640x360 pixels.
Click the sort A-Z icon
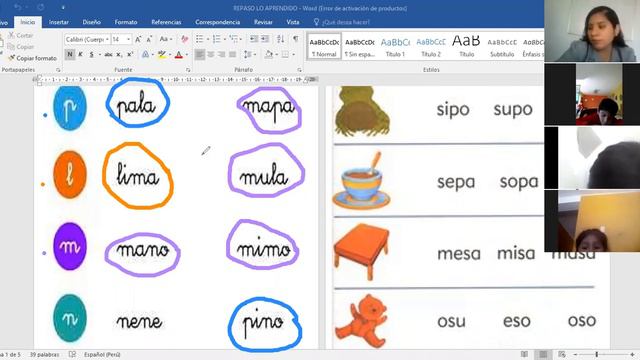click(x=280, y=39)
